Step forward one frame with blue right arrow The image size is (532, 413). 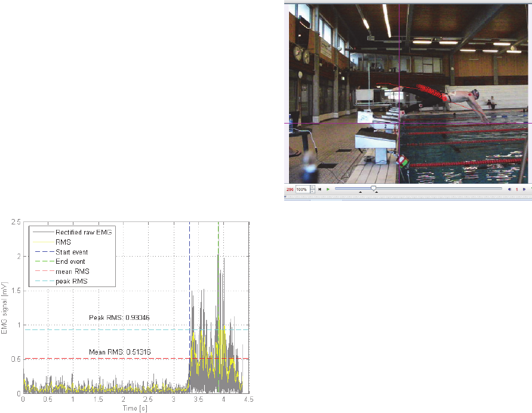pos(524,189)
